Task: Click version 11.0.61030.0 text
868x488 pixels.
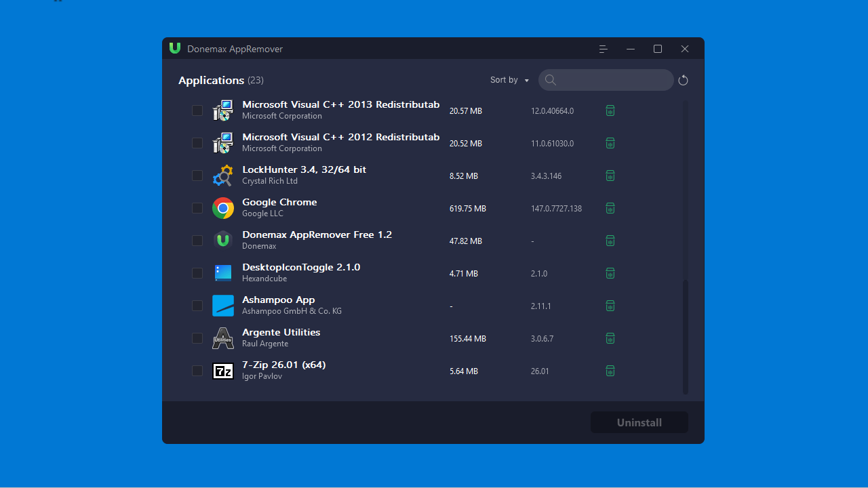Action: coord(552,143)
